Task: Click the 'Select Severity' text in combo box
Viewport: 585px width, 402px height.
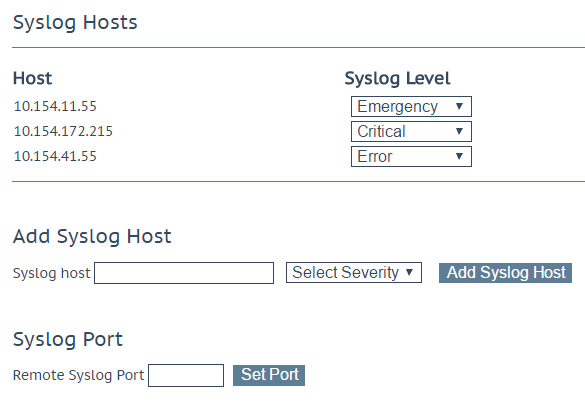Action: (345, 272)
